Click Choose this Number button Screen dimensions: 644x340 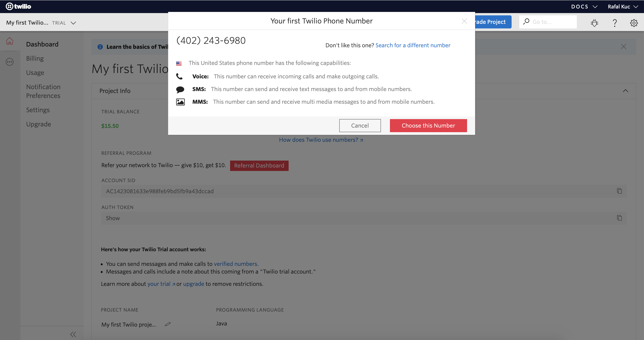429,125
